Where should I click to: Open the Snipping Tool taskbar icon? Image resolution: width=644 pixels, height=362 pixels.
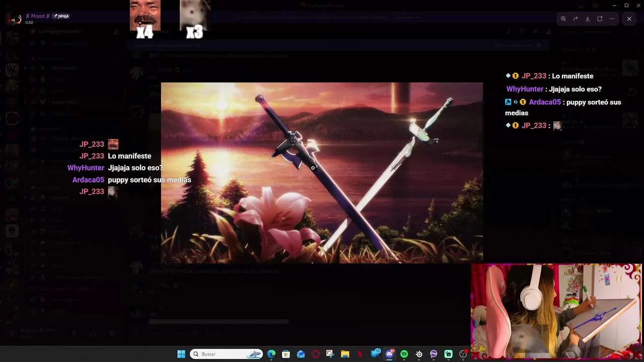click(x=330, y=354)
